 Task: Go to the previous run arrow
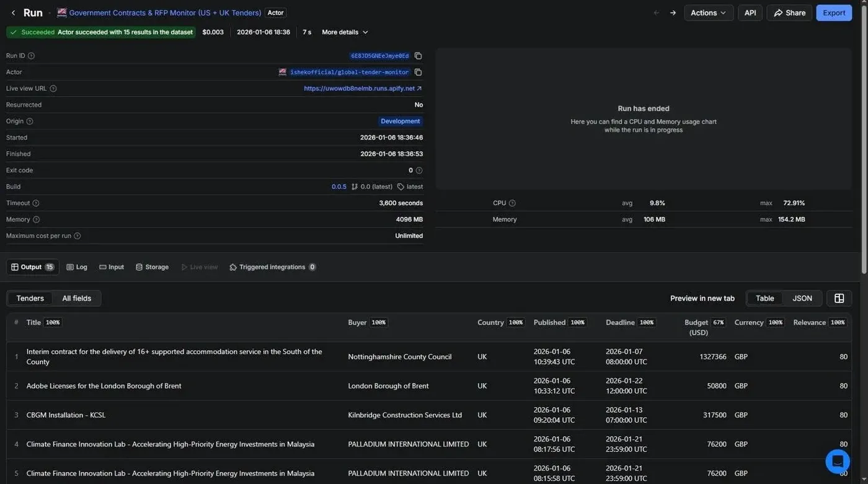click(657, 12)
